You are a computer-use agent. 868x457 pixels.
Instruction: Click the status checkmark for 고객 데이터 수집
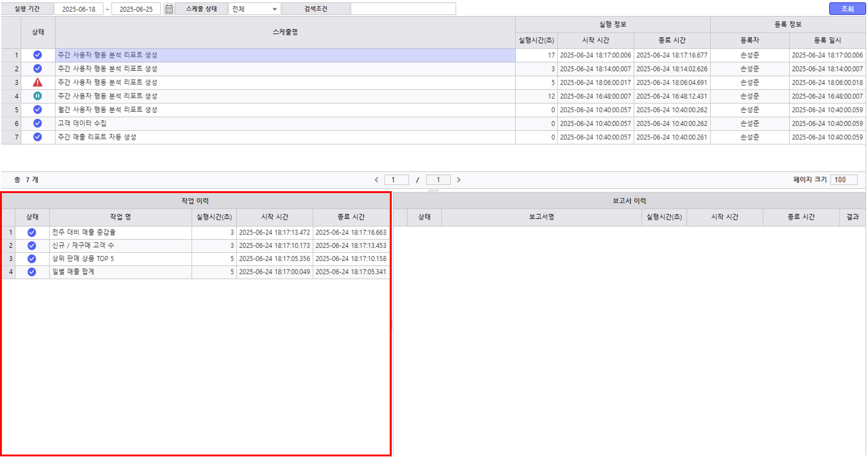[38, 123]
